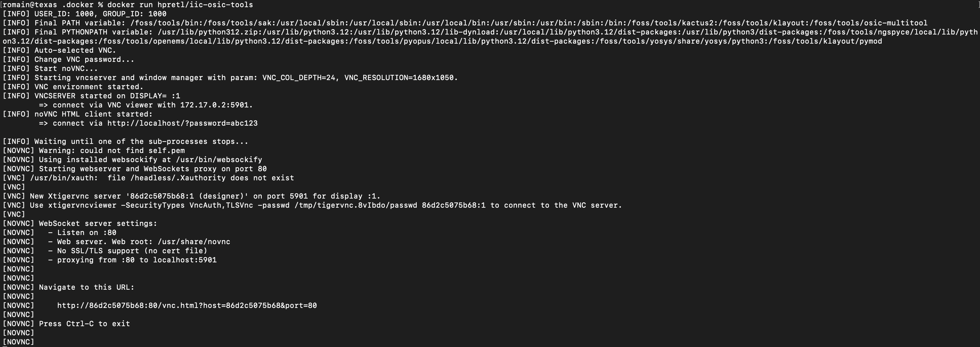The width and height of the screenshot is (980, 347).
Task: Select the /usr/bin/websockify path
Action: pos(219,160)
